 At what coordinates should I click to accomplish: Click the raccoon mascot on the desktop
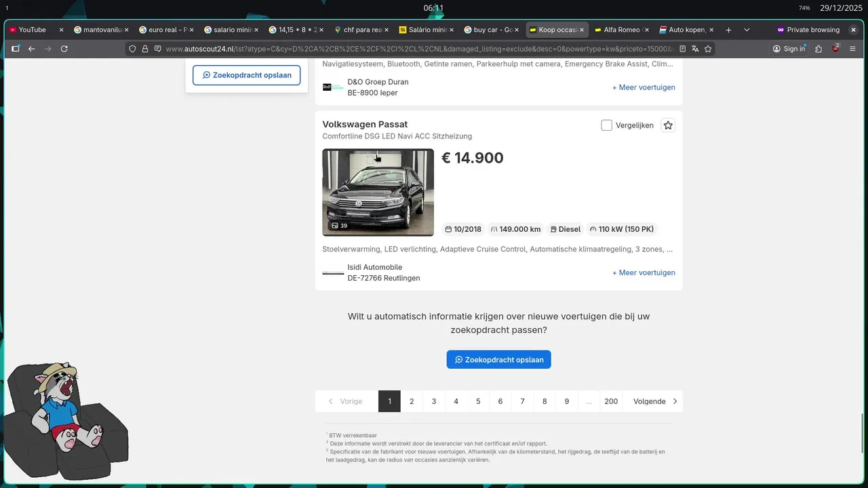click(66, 420)
